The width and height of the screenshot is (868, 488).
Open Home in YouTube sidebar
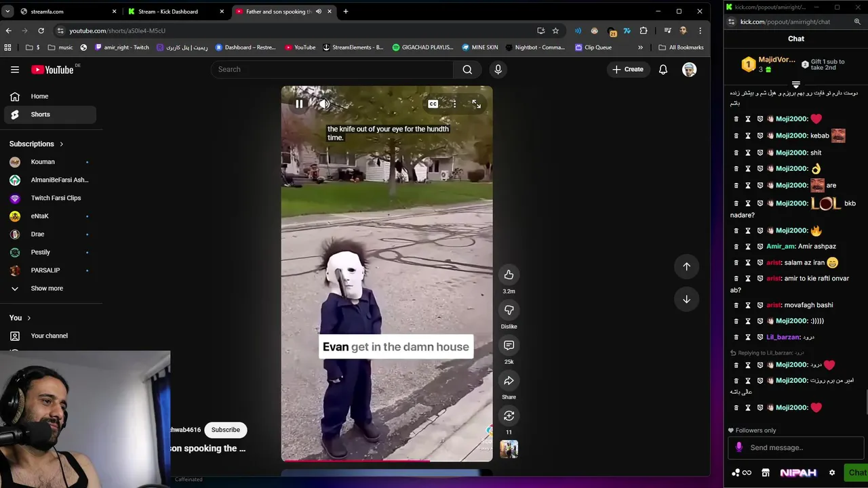click(50, 96)
